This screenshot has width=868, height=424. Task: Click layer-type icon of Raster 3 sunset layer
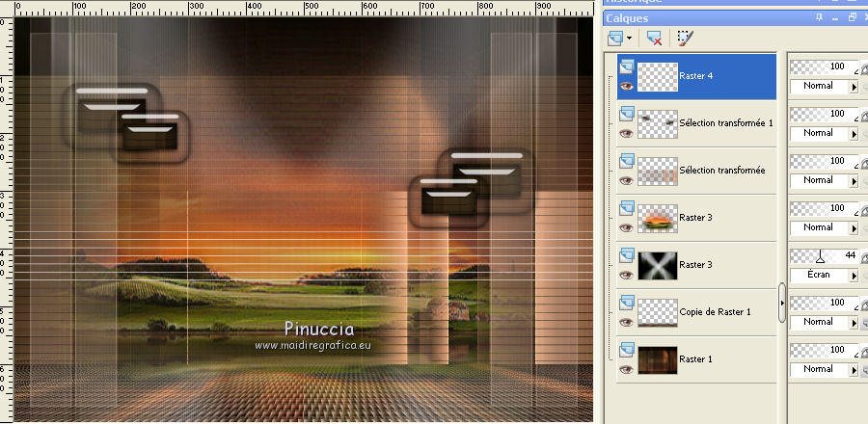coord(627,208)
